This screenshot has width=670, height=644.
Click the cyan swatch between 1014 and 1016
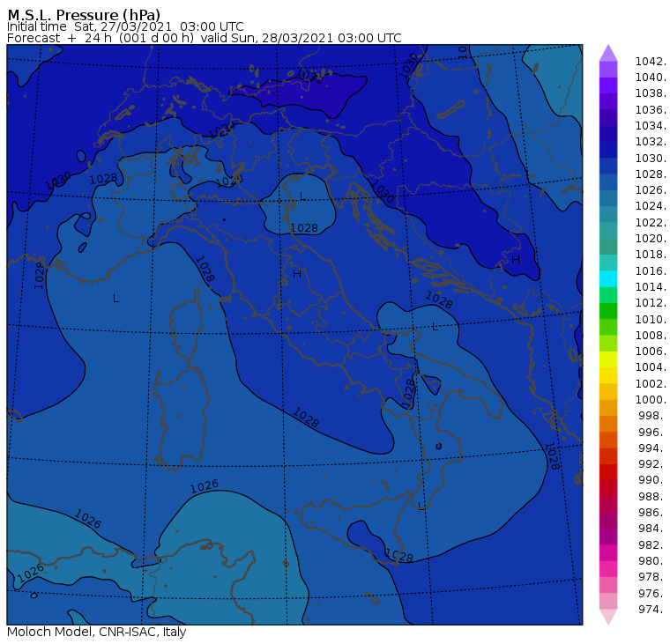coord(608,279)
